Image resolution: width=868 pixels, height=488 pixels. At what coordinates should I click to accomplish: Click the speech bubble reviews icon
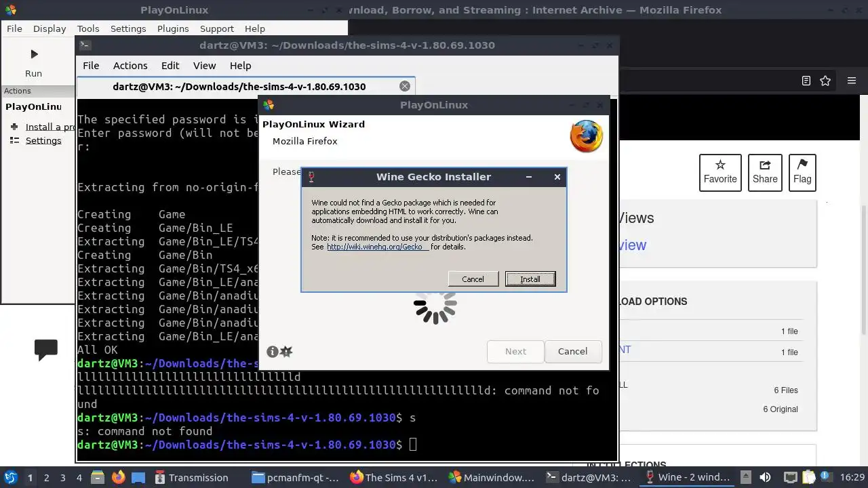(x=46, y=350)
